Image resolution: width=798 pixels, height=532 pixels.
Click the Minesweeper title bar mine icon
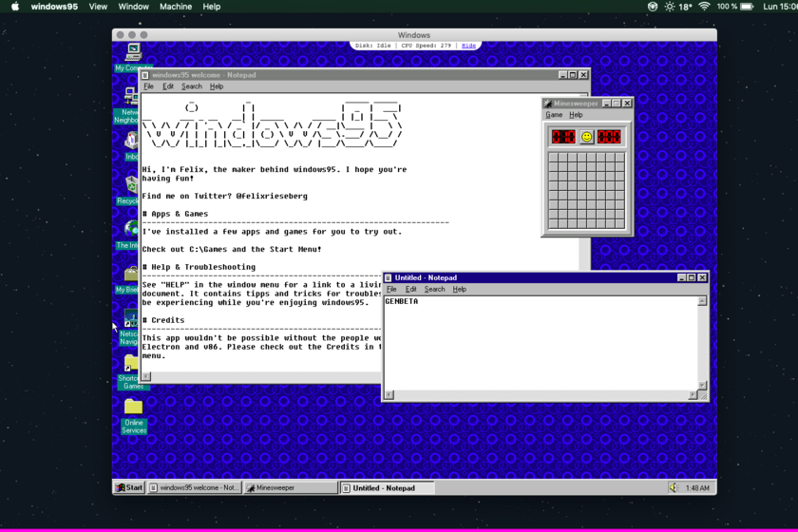tap(548, 104)
